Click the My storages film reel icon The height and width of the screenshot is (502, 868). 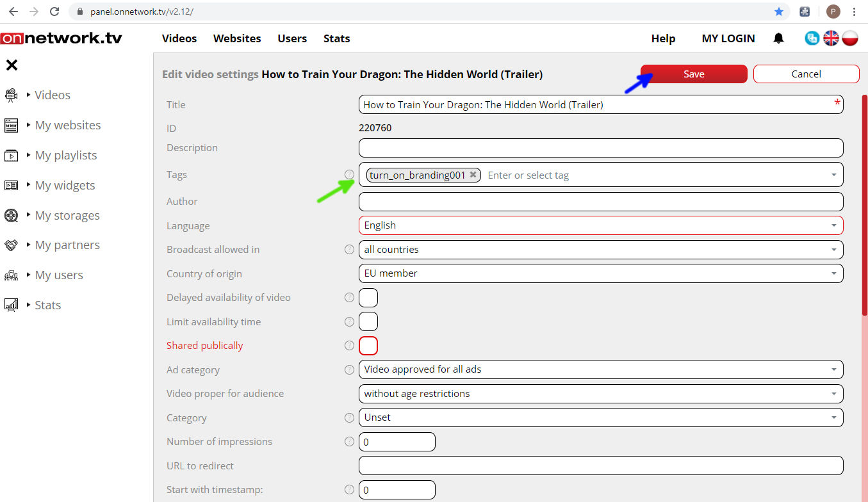(x=12, y=215)
